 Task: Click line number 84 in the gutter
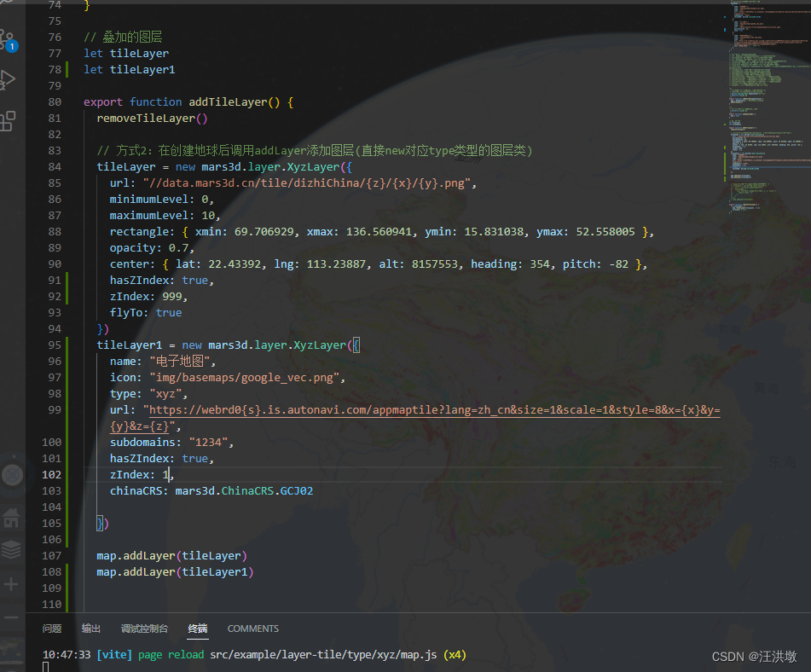[54, 166]
